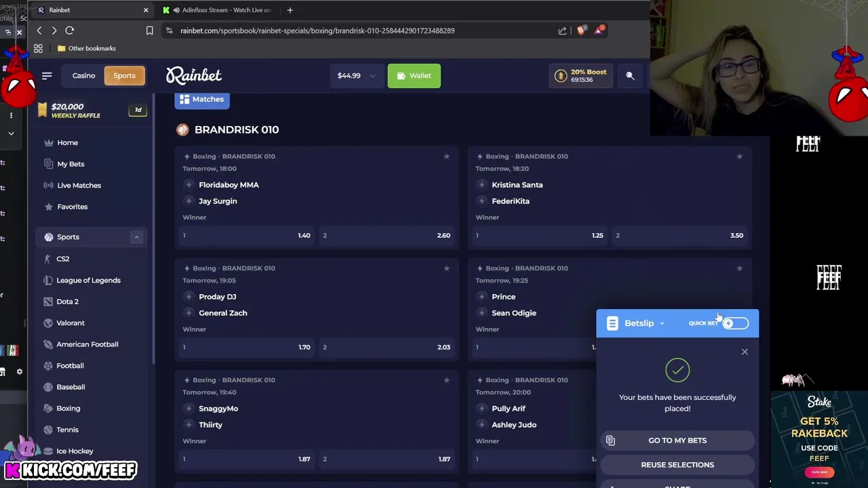The width and height of the screenshot is (868, 488).
Task: Bet on Thiirty at 1.87
Action: pyautogui.click(x=387, y=460)
